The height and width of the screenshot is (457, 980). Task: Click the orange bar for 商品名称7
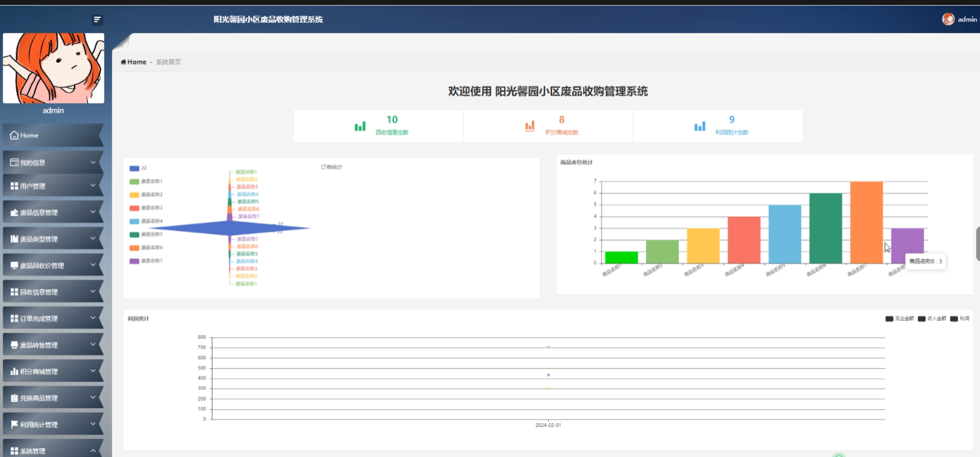867,223
